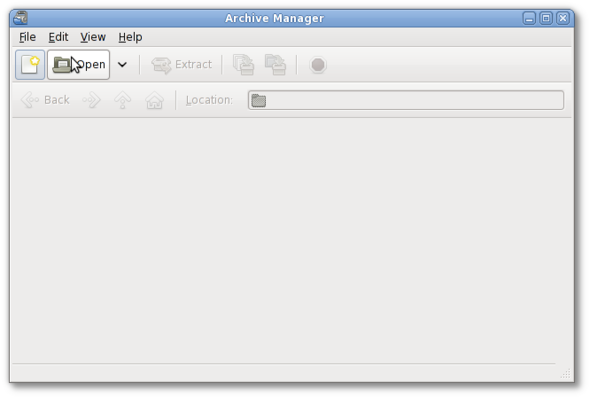Click the Add files to archive icon
The image size is (590, 398).
(243, 65)
